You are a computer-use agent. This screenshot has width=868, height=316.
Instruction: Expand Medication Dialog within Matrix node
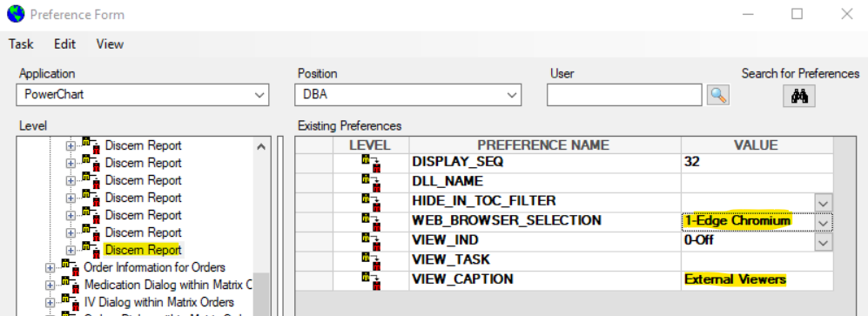[50, 286]
